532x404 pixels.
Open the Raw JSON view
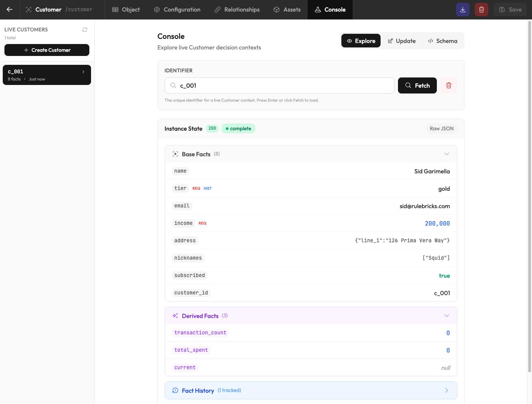click(x=442, y=128)
